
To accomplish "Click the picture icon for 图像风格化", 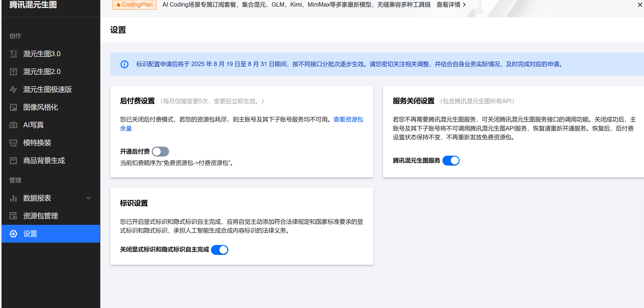I will (13, 107).
